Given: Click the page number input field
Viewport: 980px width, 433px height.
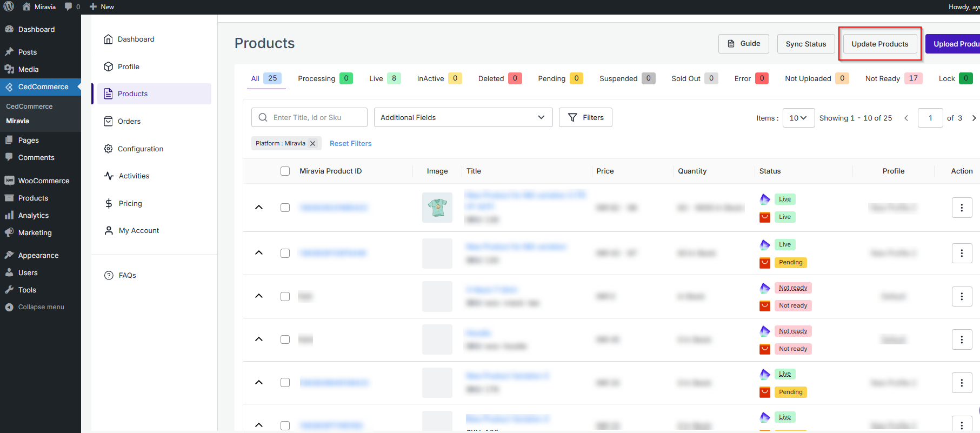Looking at the screenshot, I should 930,118.
